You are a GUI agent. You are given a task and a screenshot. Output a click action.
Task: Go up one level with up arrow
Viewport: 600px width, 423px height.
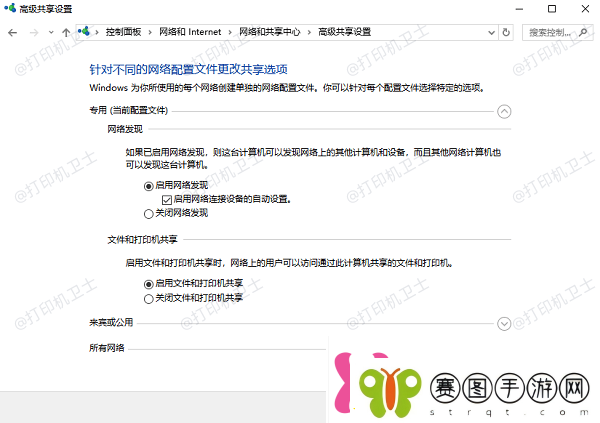(66, 33)
